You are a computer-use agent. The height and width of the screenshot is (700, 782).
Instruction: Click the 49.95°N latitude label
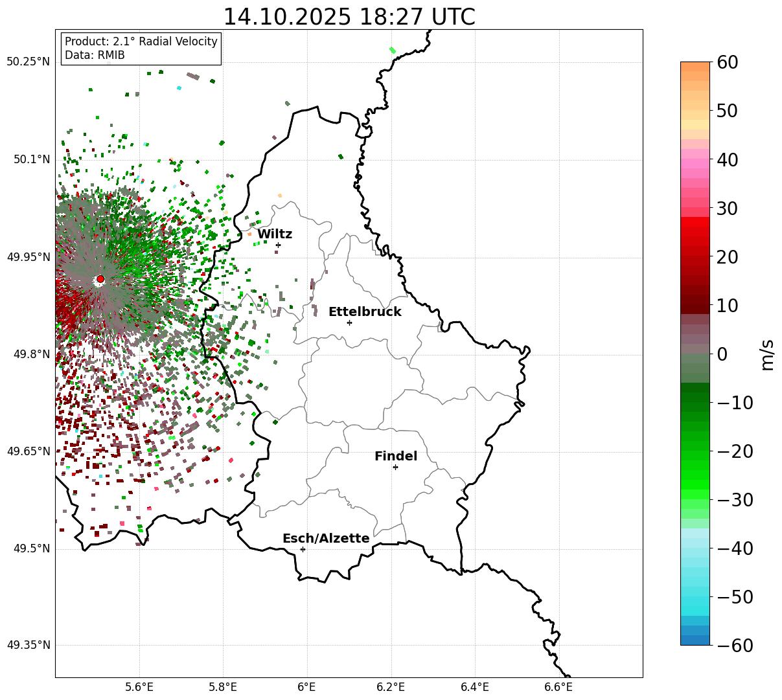pos(28,257)
